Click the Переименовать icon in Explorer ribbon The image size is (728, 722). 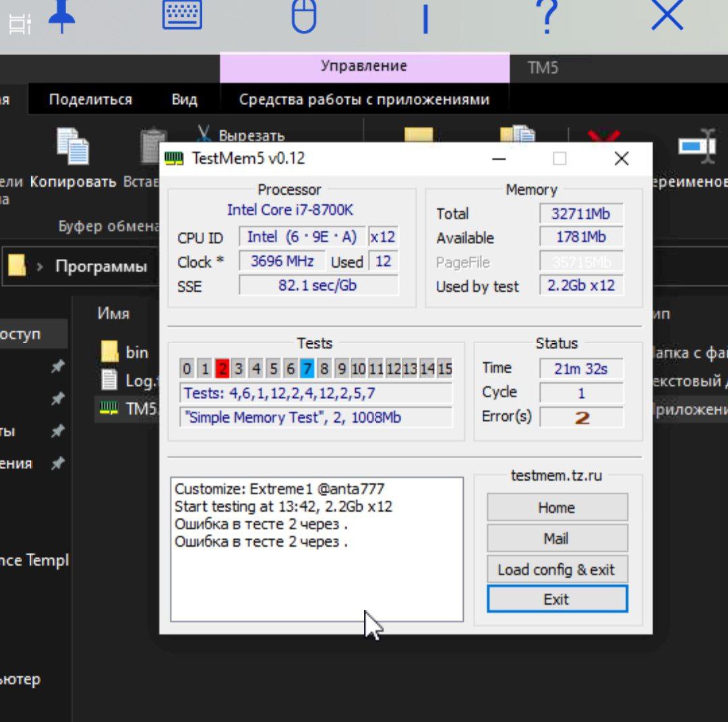(697, 146)
